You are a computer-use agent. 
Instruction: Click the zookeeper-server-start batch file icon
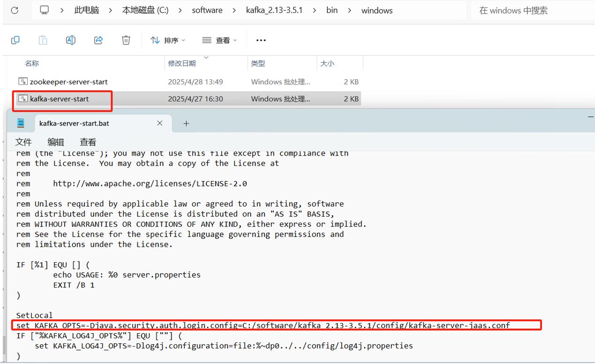tap(23, 82)
